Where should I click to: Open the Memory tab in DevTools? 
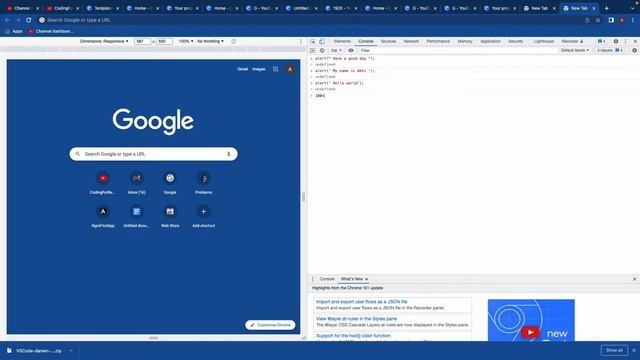point(465,41)
